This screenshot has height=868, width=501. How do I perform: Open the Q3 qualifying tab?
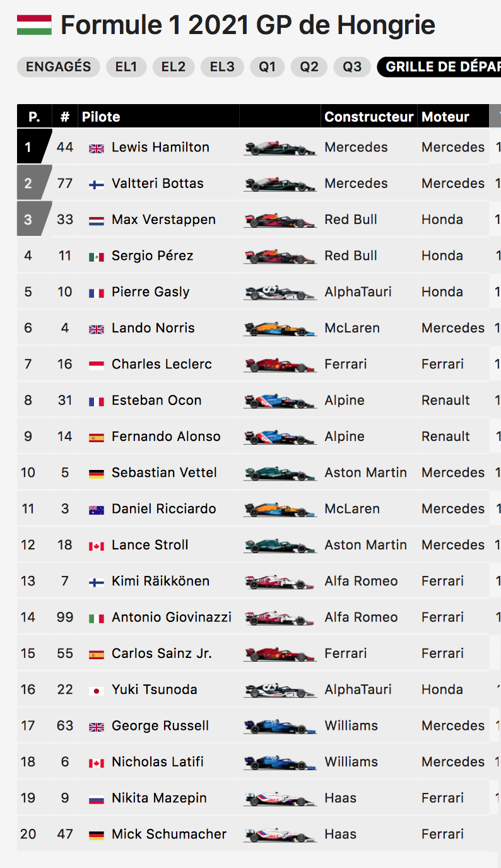click(x=352, y=67)
